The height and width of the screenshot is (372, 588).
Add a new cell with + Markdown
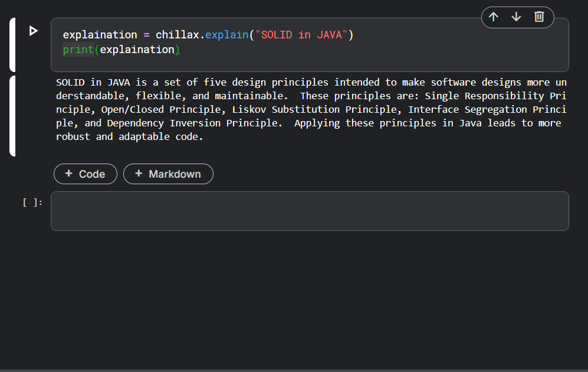[x=168, y=174]
